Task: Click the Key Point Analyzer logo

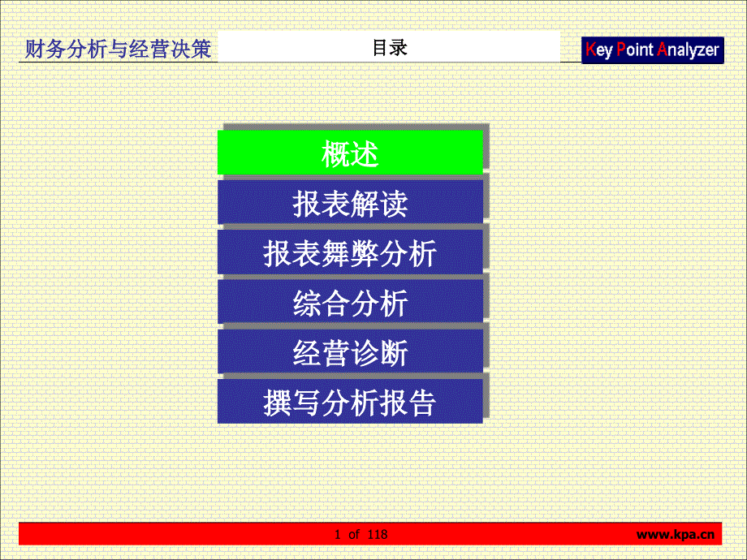Action: 652,50
